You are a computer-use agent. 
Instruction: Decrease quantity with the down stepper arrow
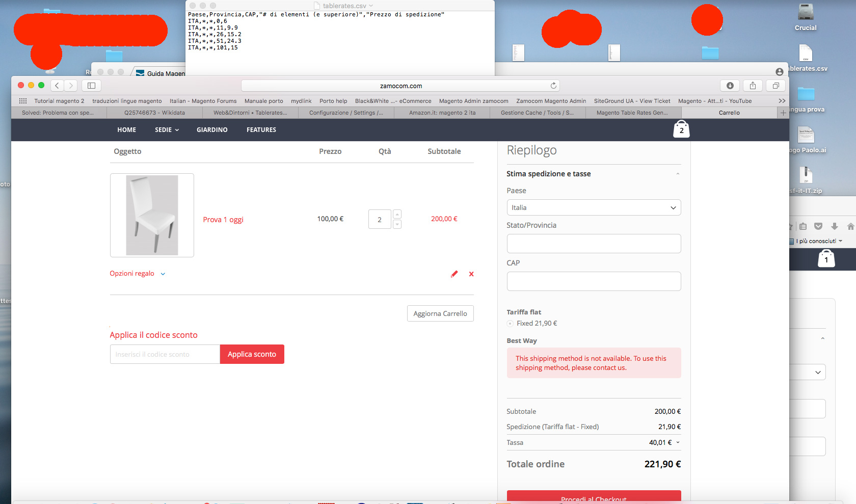397,224
